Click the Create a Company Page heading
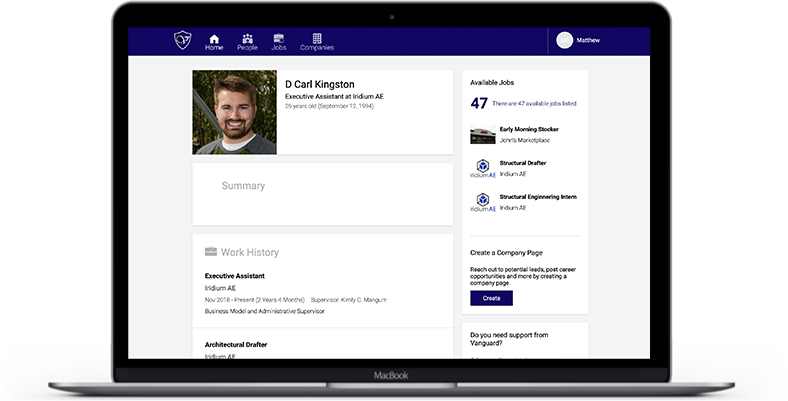This screenshot has height=401, width=788. [x=506, y=253]
